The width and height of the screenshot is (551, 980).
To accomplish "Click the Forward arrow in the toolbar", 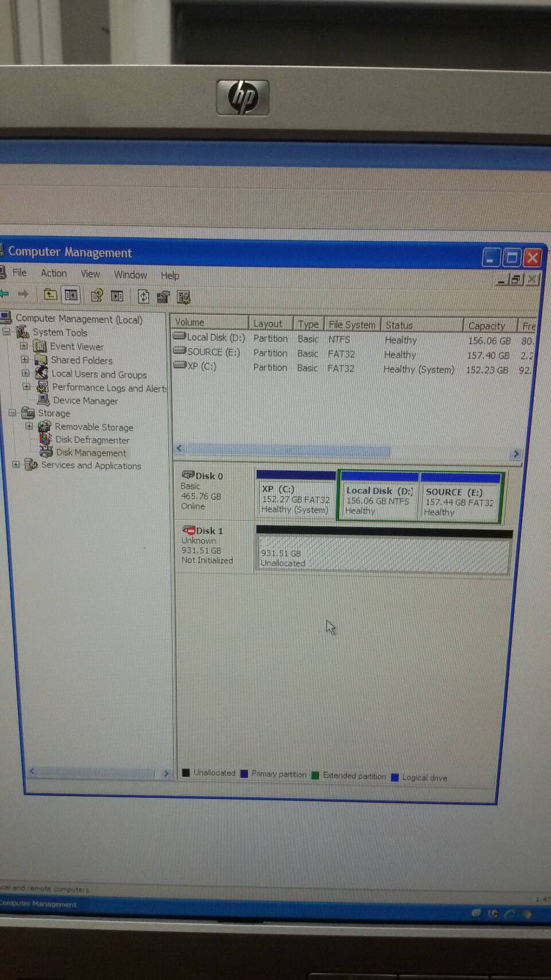I will (23, 294).
